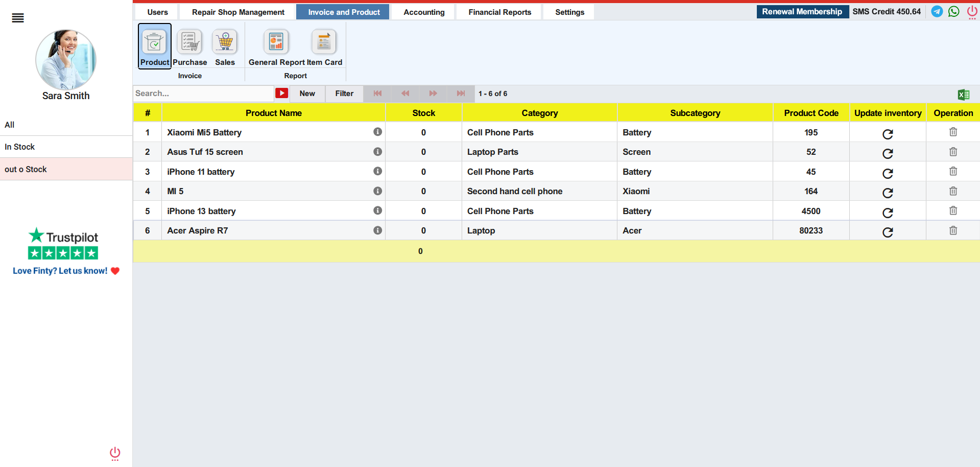Click Love Finty Trustpilot link

tap(66, 271)
